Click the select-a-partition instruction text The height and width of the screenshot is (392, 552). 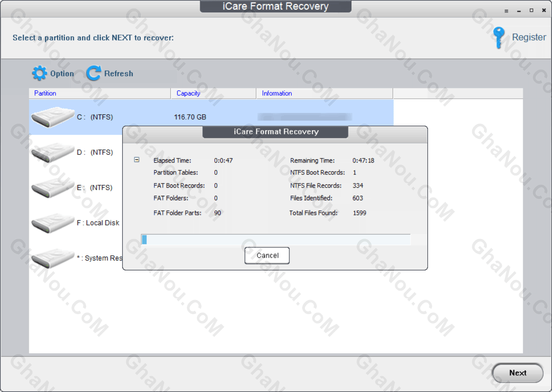pyautogui.click(x=93, y=38)
